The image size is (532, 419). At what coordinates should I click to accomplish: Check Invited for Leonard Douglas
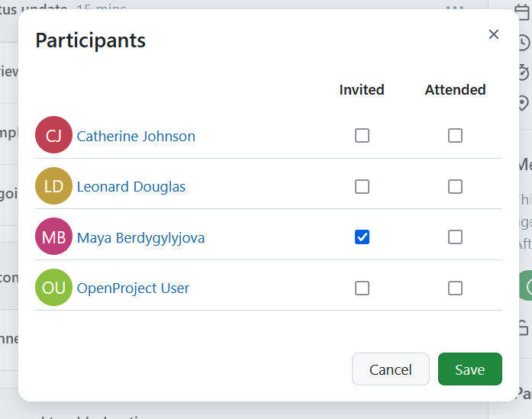(x=362, y=186)
